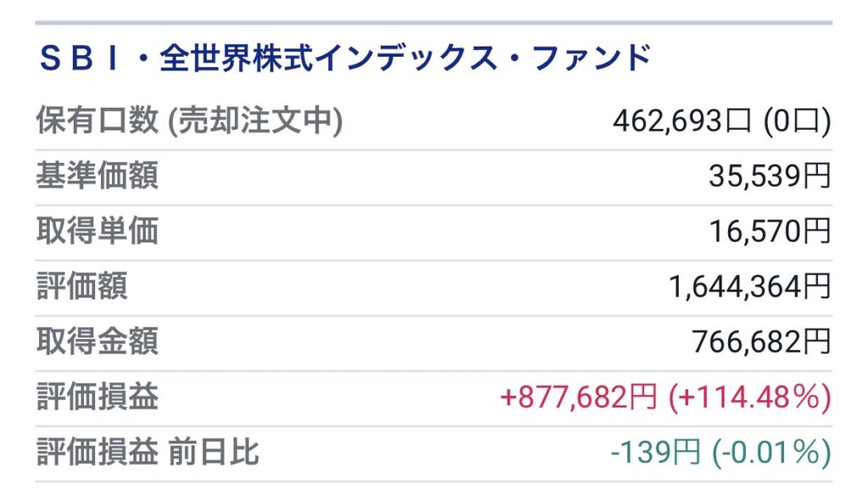Click the (0口) sell-order quantity
The width and height of the screenshot is (868, 496).
pyautogui.click(x=797, y=121)
